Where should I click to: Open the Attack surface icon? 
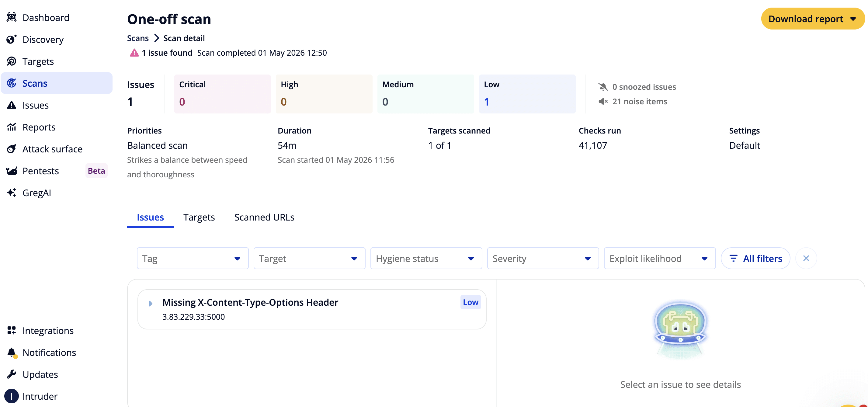[12, 148]
